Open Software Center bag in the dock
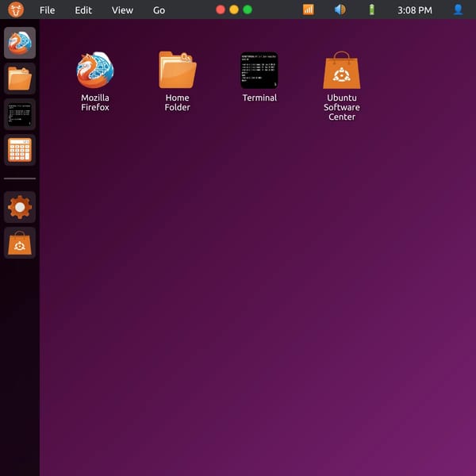476x476 pixels. tap(20, 243)
